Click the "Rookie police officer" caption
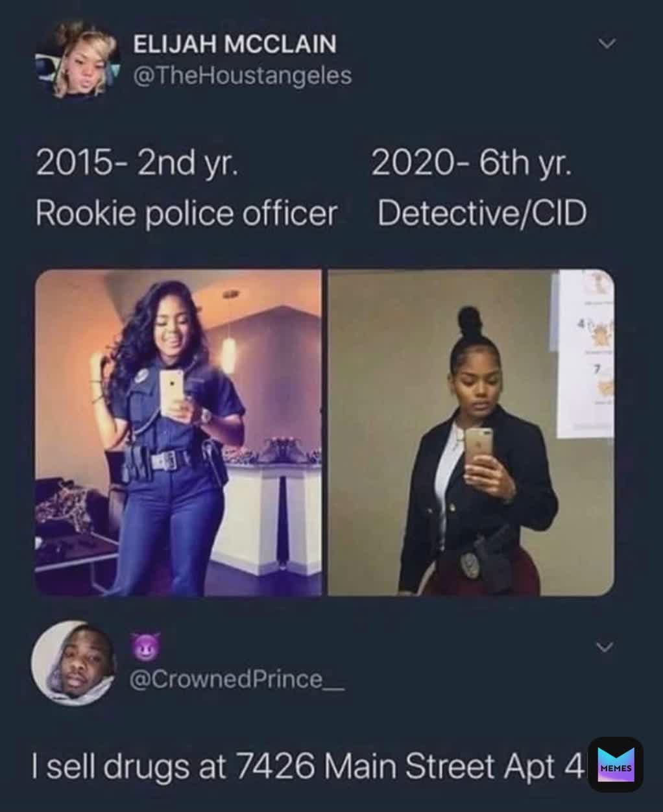The image size is (663, 812). point(187,213)
